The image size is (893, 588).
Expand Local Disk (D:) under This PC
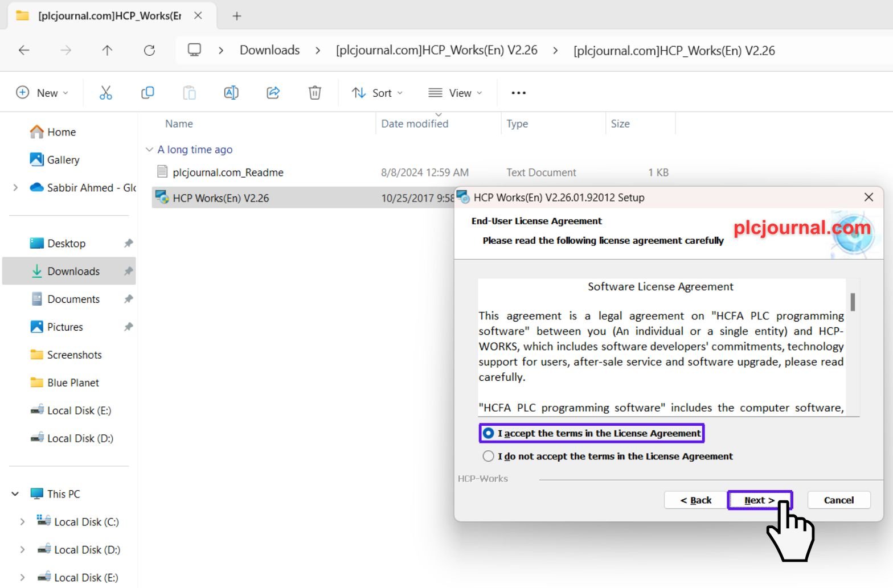(22, 550)
